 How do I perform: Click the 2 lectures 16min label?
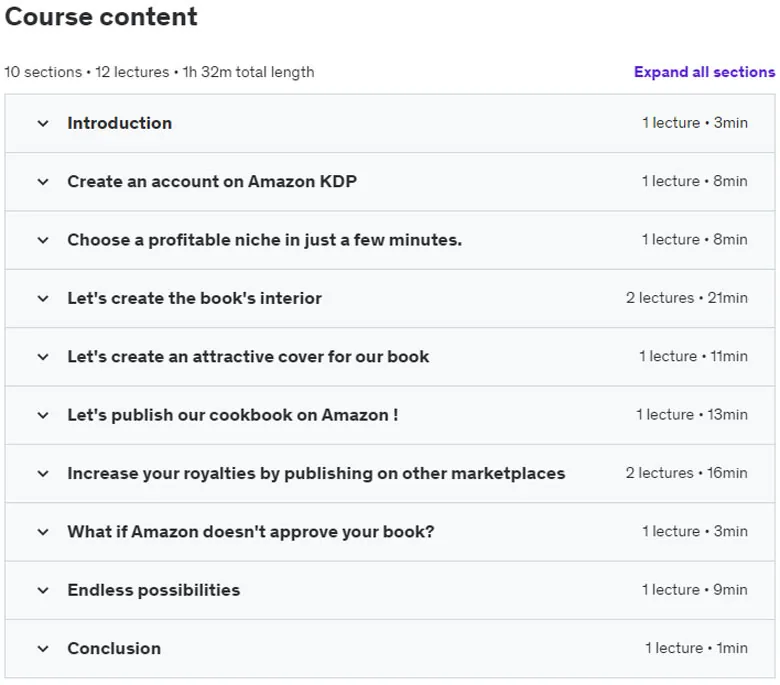(x=686, y=473)
